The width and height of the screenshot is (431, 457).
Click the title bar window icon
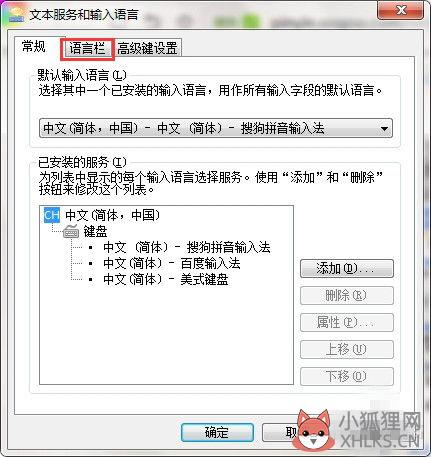(17, 14)
